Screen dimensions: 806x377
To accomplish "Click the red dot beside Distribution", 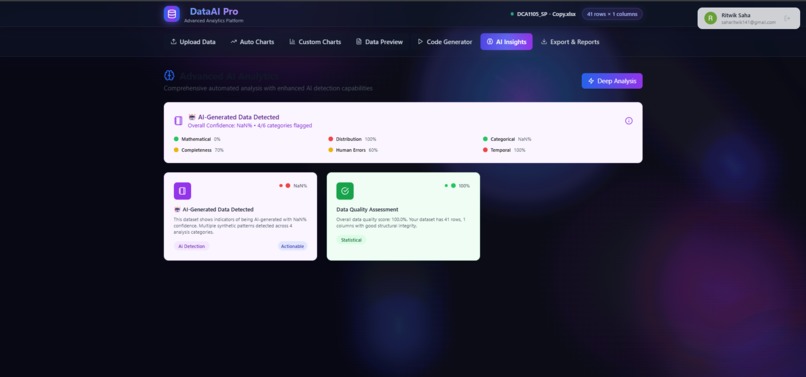I will [331, 139].
